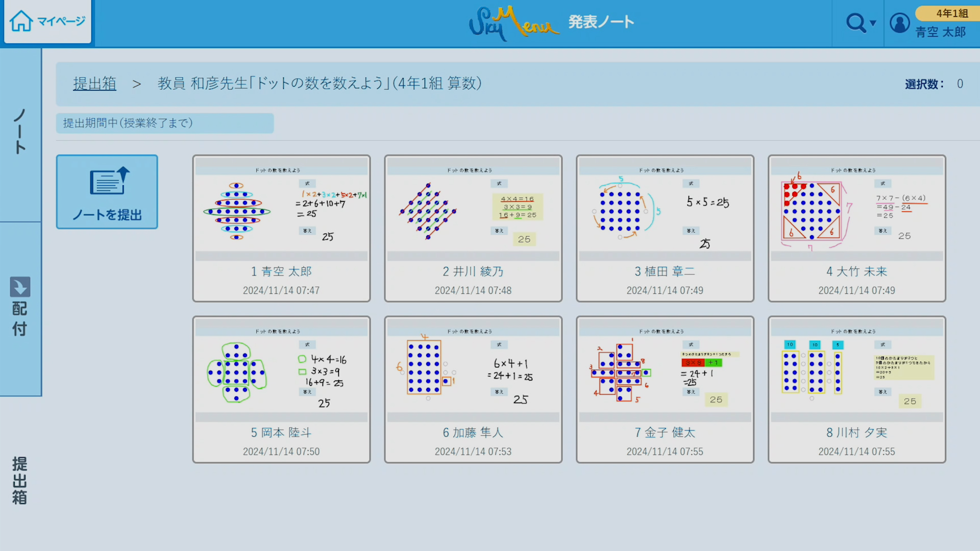The width and height of the screenshot is (980, 551).
Task: Open 井川 綾乃's note thumbnail
Action: [x=473, y=209]
